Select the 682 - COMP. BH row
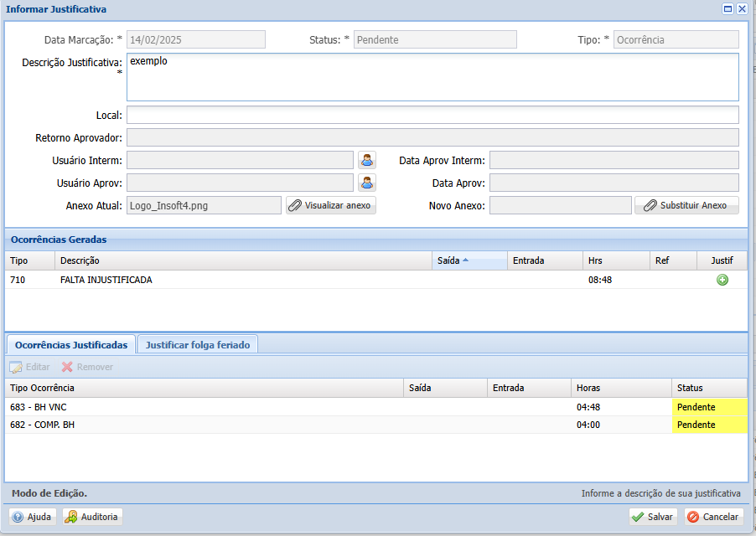Image resolution: width=756 pixels, height=536 pixels. coord(376,425)
